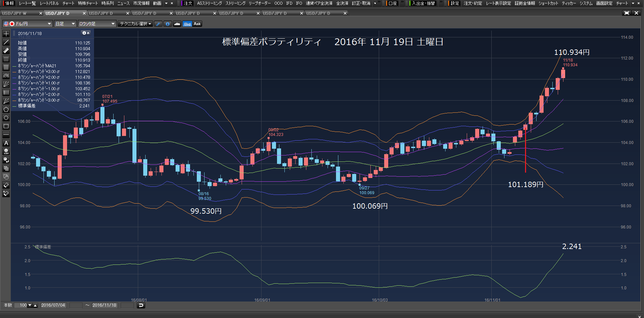Toggle Ask price display
644x318 pixels.
(x=197, y=24)
